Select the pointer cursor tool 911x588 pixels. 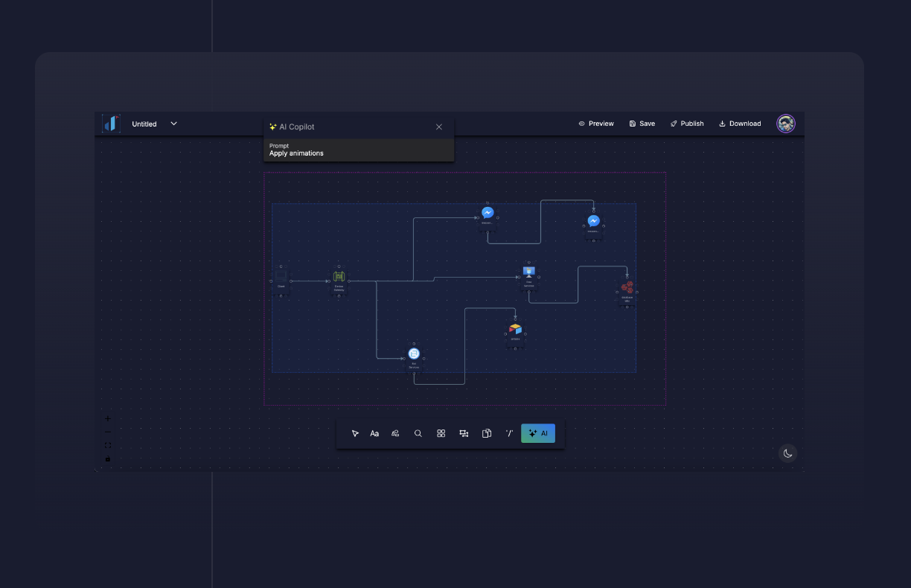pyautogui.click(x=355, y=433)
